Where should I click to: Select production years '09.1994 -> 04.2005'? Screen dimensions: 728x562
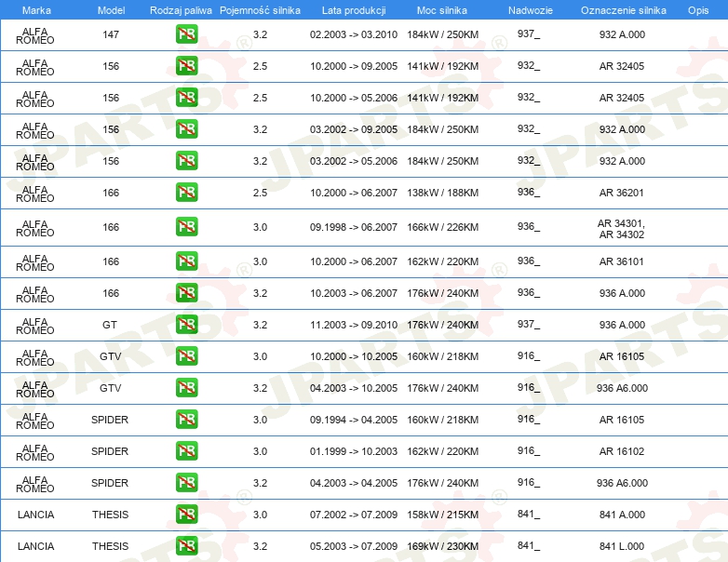click(354, 420)
